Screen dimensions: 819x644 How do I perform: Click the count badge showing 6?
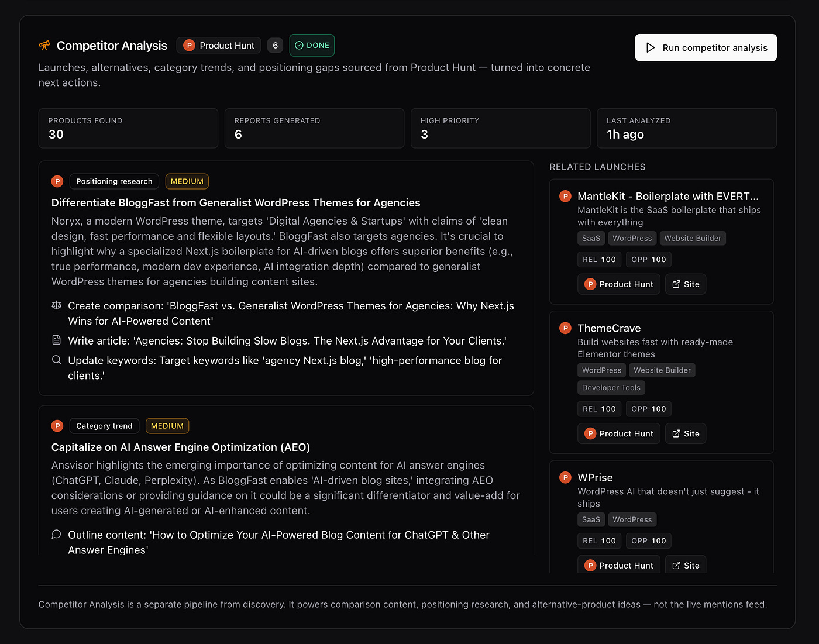click(x=275, y=45)
